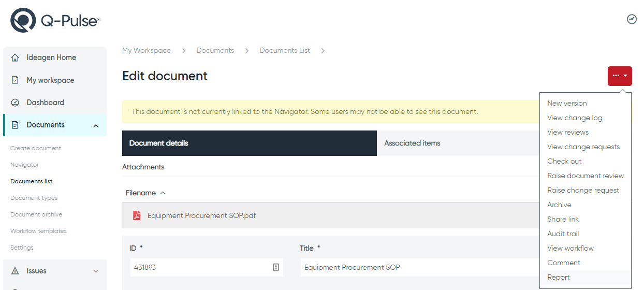Open the clock activity icon top right
The height and width of the screenshot is (290, 644).
coord(632,19)
